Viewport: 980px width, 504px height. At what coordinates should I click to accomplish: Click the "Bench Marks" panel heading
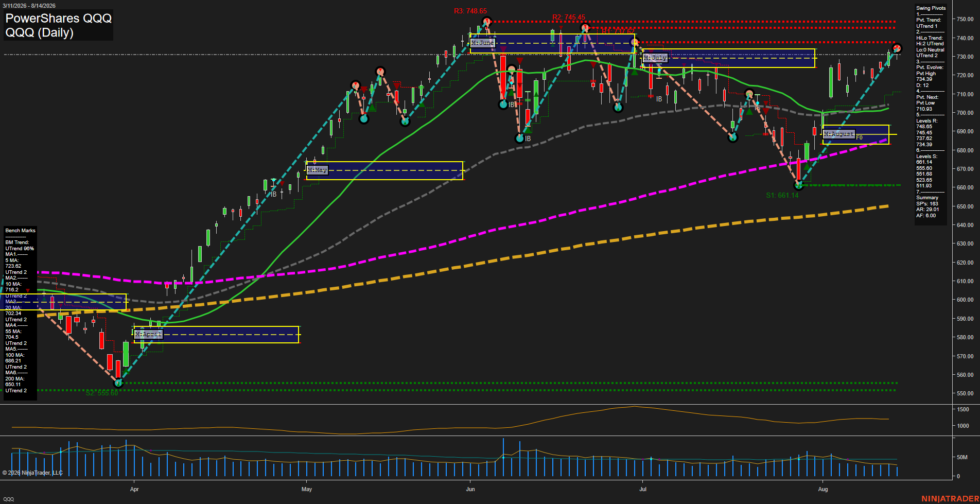21,231
